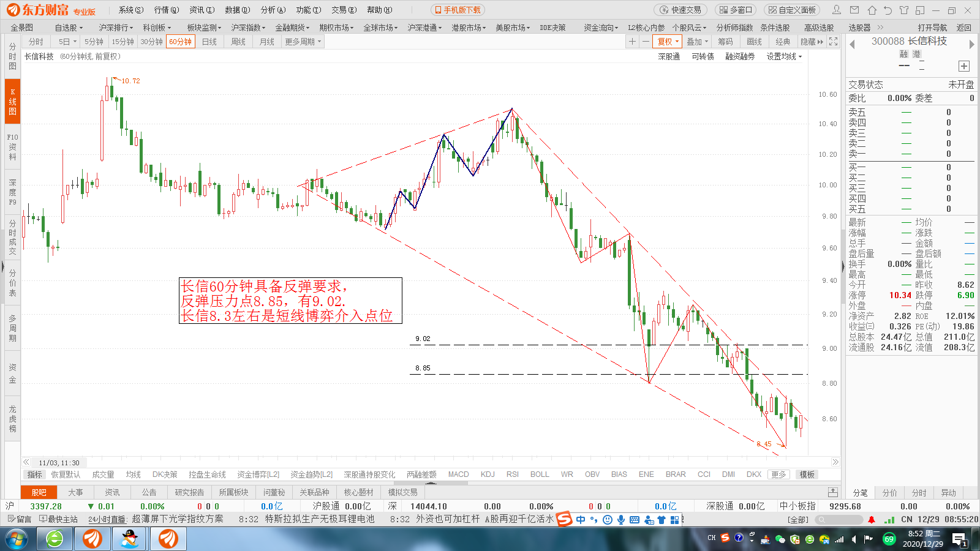Screen dimensions: 980x551
Task: Select MACD indicator
Action: (x=458, y=474)
